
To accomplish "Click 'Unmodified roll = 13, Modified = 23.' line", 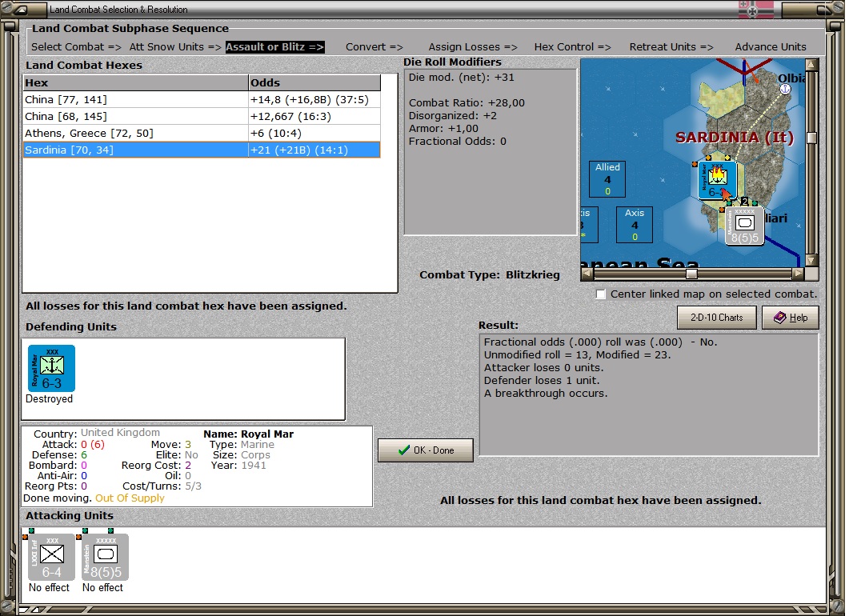I will (x=577, y=354).
